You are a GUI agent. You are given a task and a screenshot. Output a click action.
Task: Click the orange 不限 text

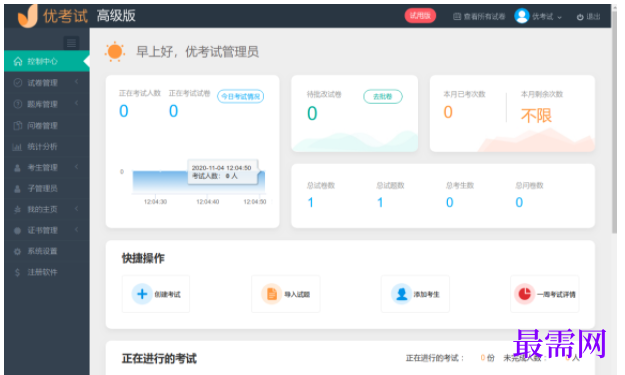[537, 116]
